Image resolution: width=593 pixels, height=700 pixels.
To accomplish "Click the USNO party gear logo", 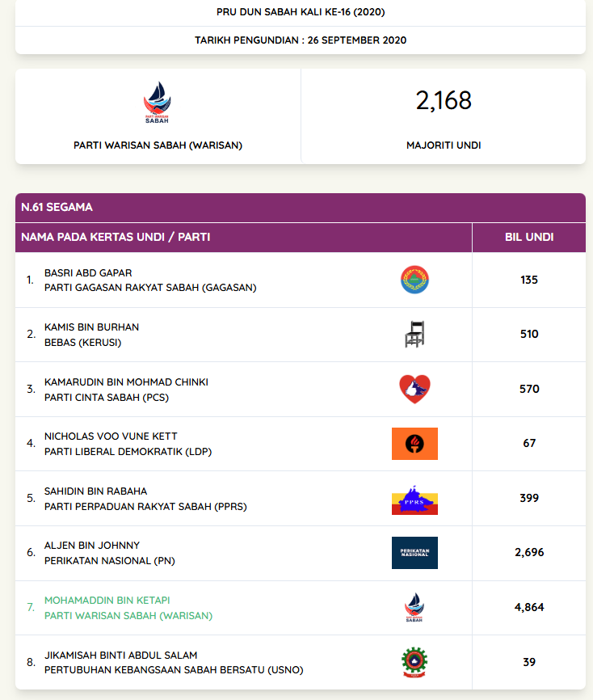I will (x=414, y=662).
